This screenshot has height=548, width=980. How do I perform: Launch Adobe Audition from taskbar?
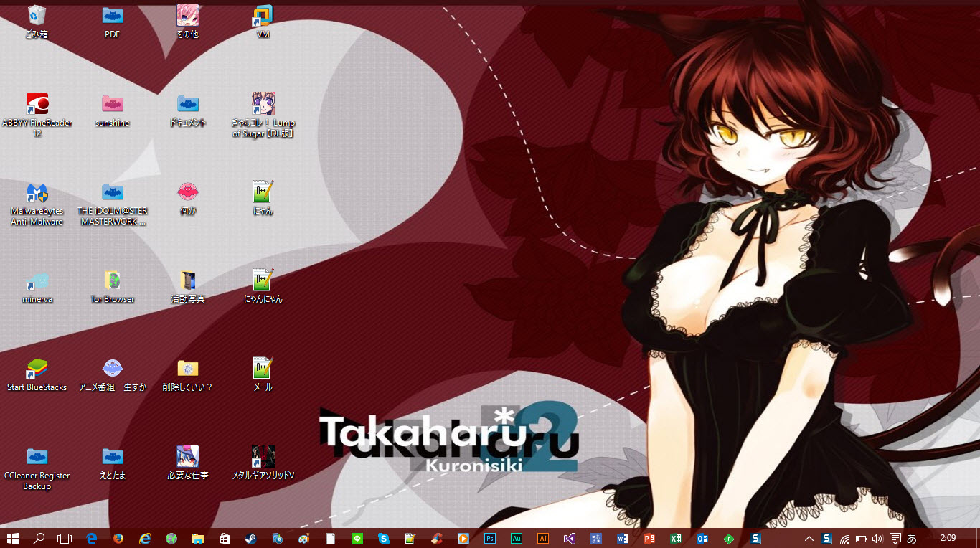pyautogui.click(x=517, y=538)
